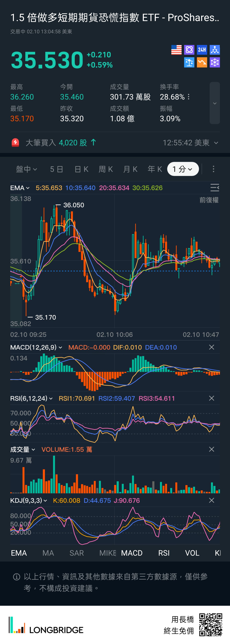Tap the balance scale icon
Image resolution: width=230 pixels, height=644 pixels.
pyautogui.click(x=189, y=63)
